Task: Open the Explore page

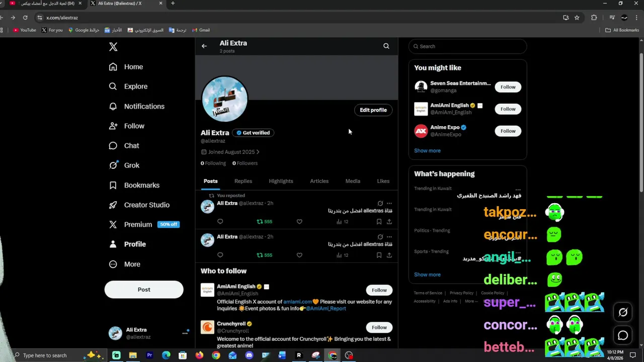Action: pyautogui.click(x=129, y=86)
